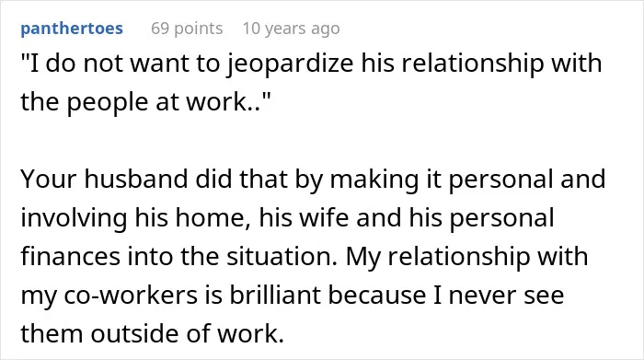Click the word situation in the comment

tap(282, 257)
